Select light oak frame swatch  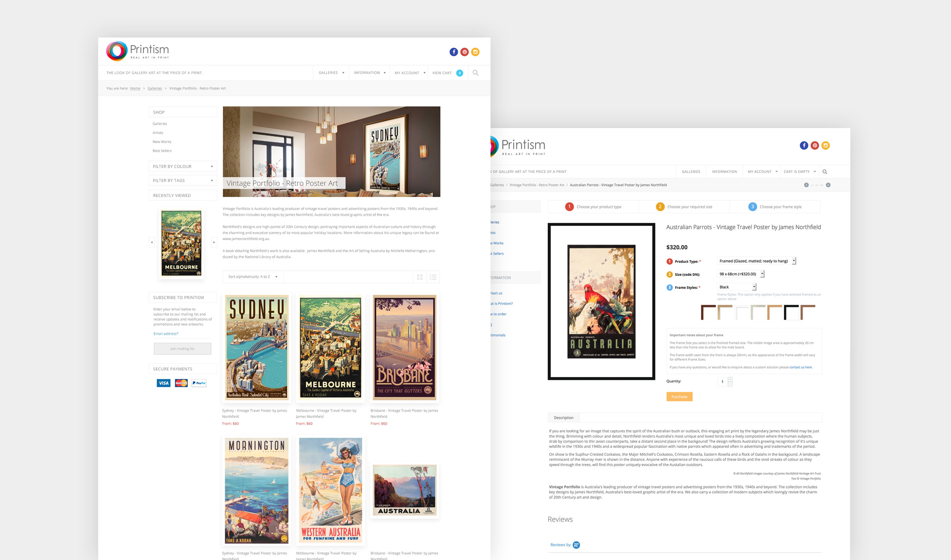[x=725, y=312]
